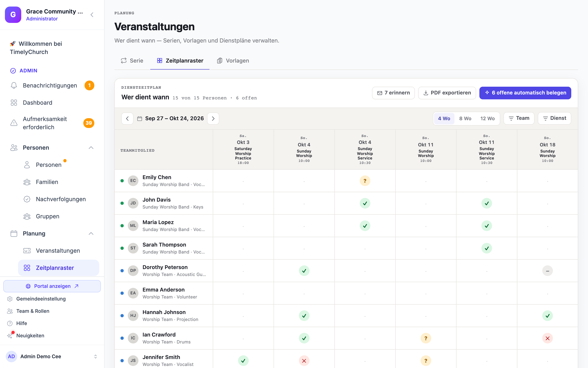Open Familien under Personen
588x368 pixels.
tap(58, 182)
